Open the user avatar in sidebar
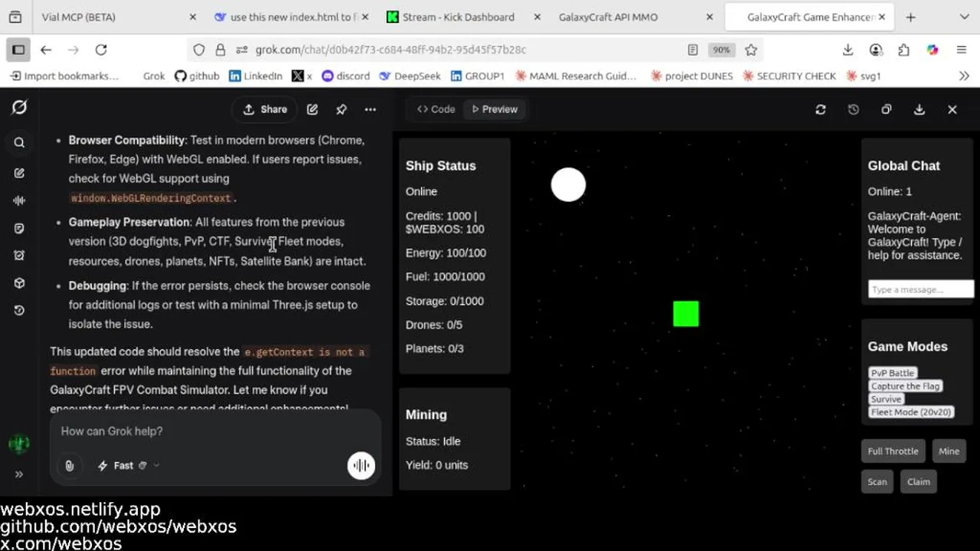 click(x=19, y=443)
